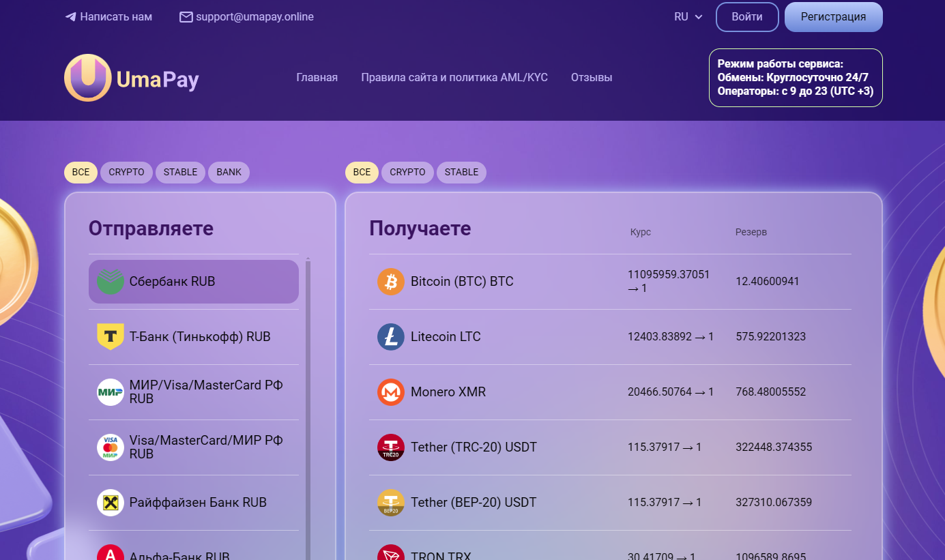945x560 pixels.
Task: Click the Курс column header
Action: pos(641,232)
